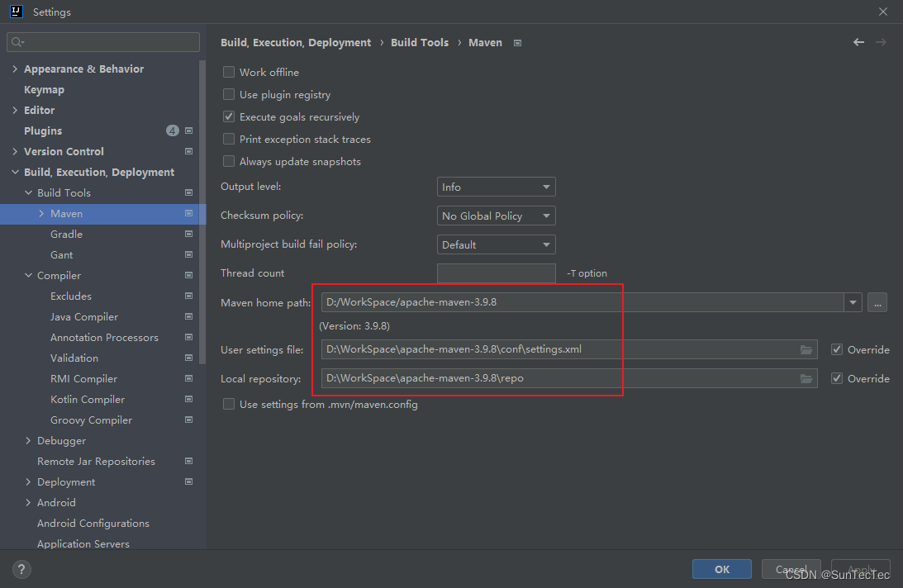Expand the Android tree node
Image resolution: width=903 pixels, height=588 pixels.
(28, 503)
